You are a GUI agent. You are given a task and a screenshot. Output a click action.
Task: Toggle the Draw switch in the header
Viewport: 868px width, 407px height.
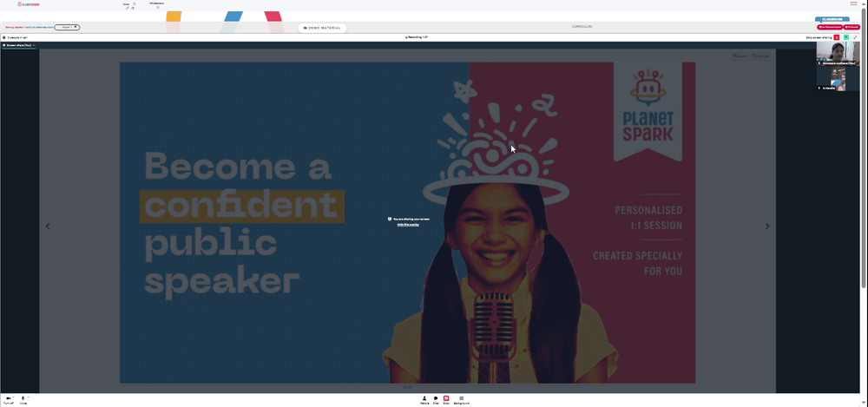(x=134, y=3)
